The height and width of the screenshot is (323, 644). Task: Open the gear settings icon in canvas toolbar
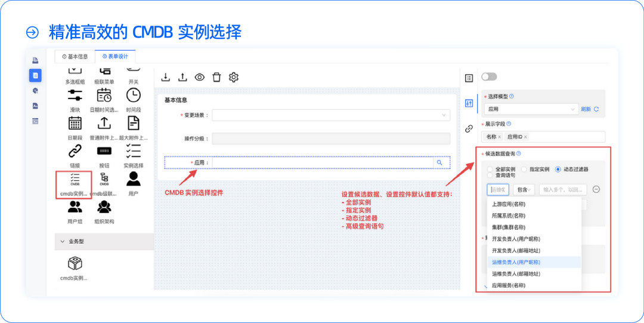coord(234,77)
